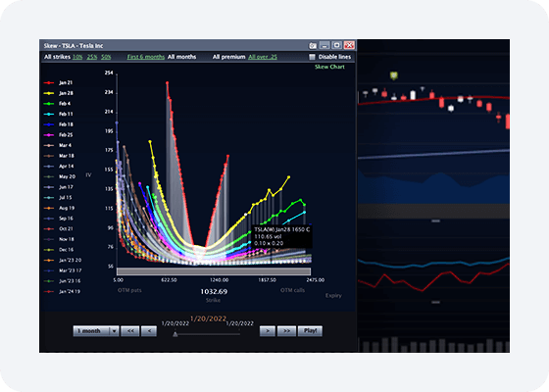The width and height of the screenshot is (549, 392).
Task: Step forward with the > button
Action: coord(267,331)
